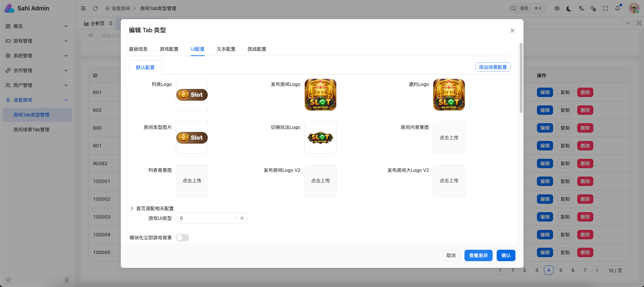Click the 添加场景配置 button

pyautogui.click(x=493, y=67)
